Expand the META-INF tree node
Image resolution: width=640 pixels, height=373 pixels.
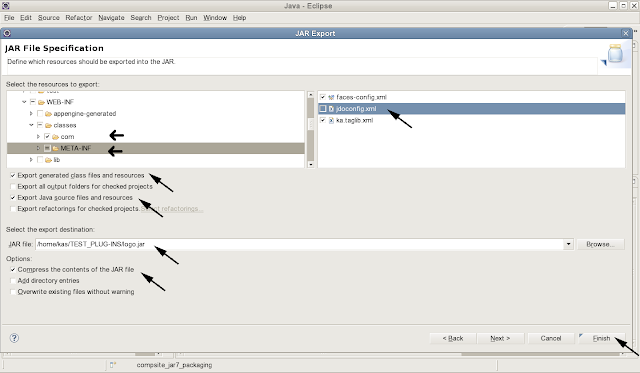(38, 148)
